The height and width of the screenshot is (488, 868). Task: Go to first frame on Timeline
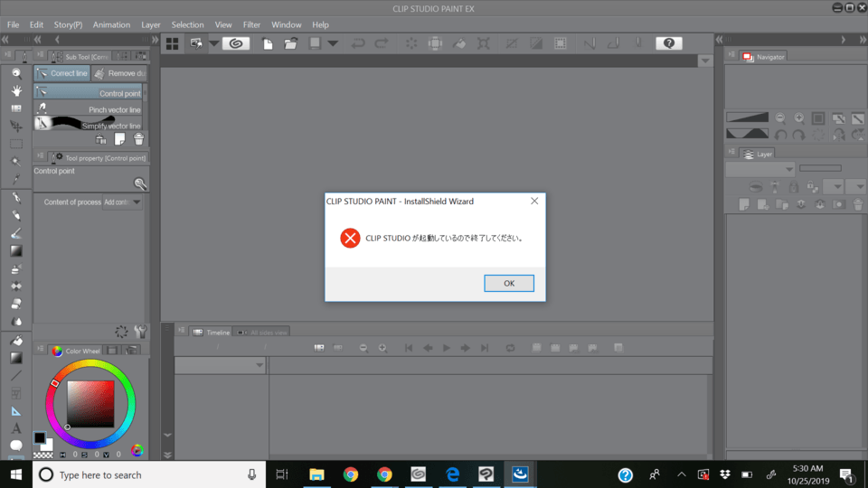coord(409,348)
